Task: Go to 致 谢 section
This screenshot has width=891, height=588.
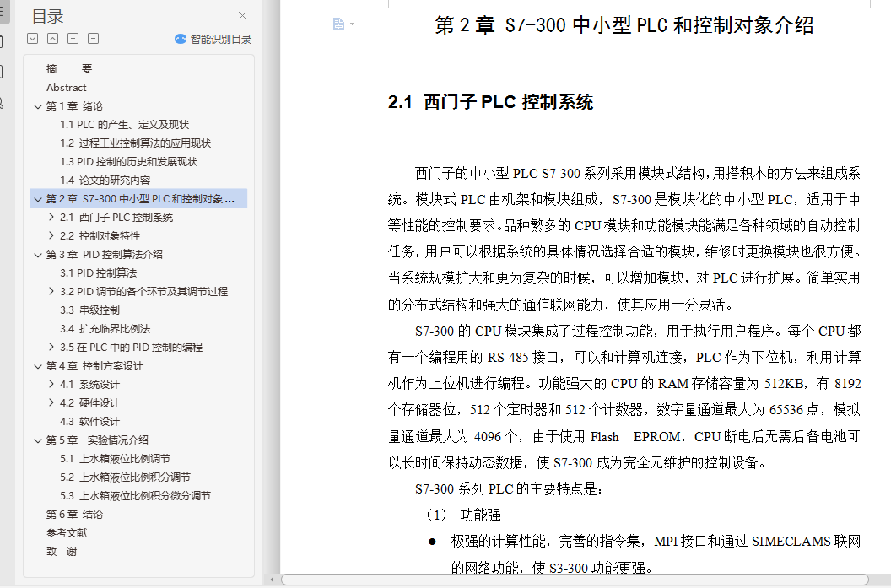Action: tap(62, 552)
